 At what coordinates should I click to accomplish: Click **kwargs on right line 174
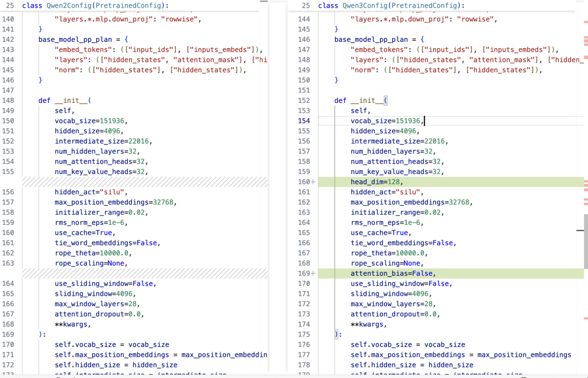pyautogui.click(x=369, y=325)
